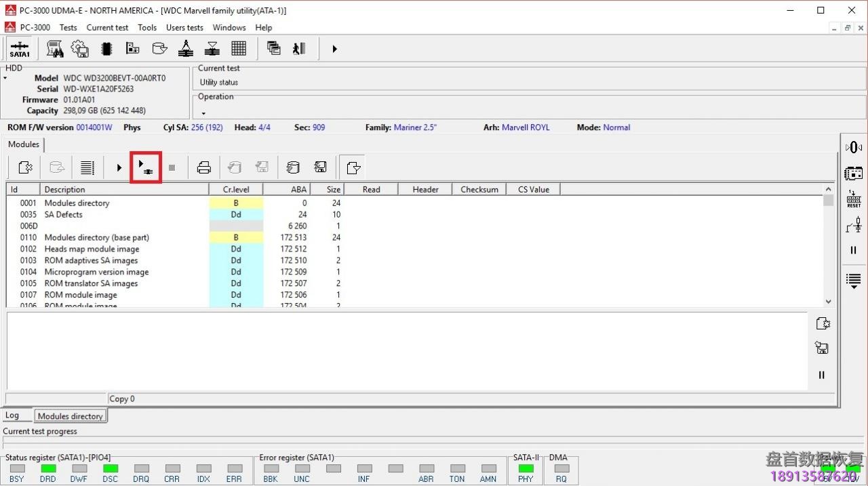Click the Checksum column header
The image size is (868, 486).
(x=479, y=190)
